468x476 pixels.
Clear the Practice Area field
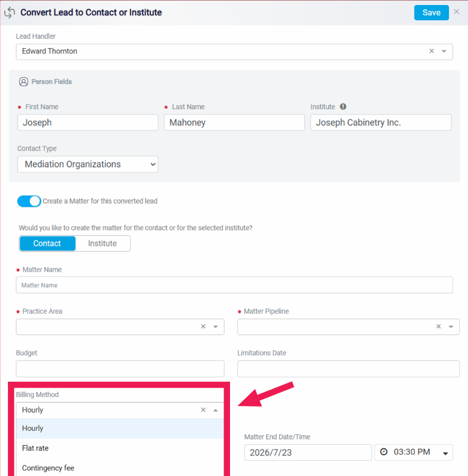(x=203, y=326)
